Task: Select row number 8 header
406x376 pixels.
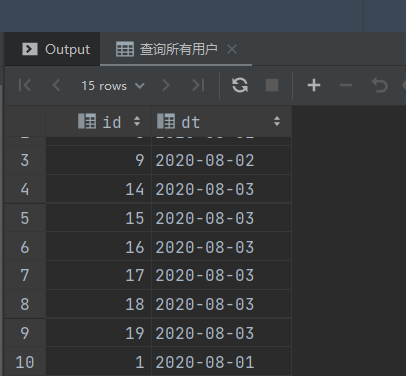Action: coord(25,304)
